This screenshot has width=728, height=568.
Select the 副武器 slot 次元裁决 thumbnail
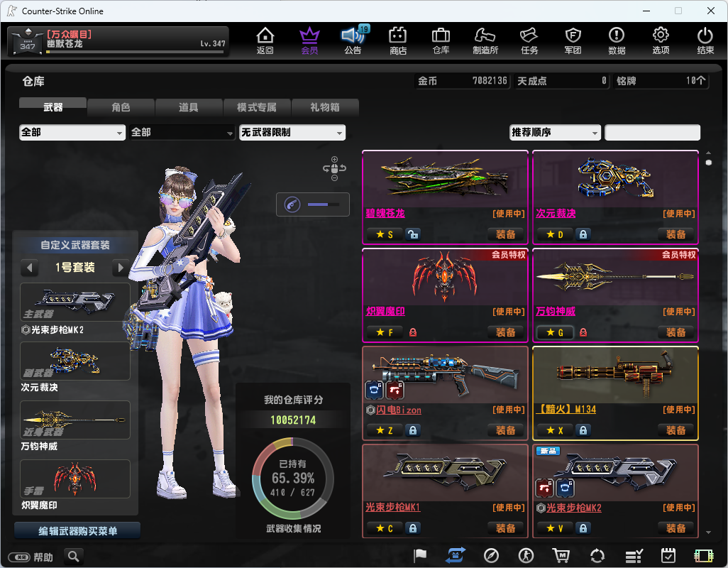[75, 361]
